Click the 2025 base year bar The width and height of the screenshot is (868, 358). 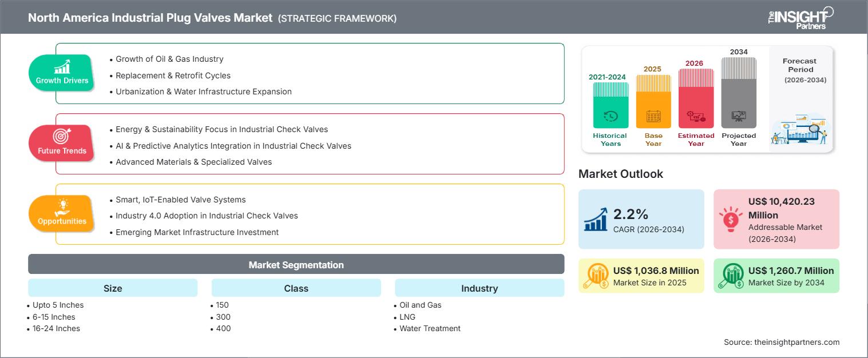653,102
